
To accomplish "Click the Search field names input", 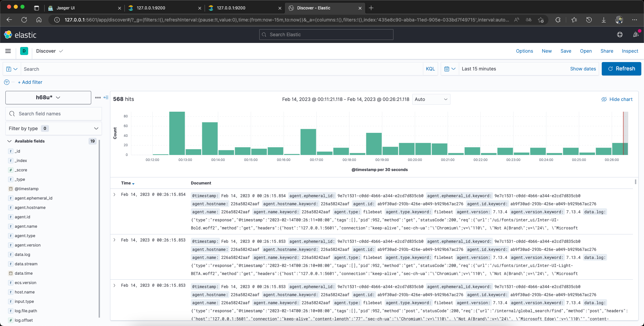I will pyautogui.click(x=54, y=114).
